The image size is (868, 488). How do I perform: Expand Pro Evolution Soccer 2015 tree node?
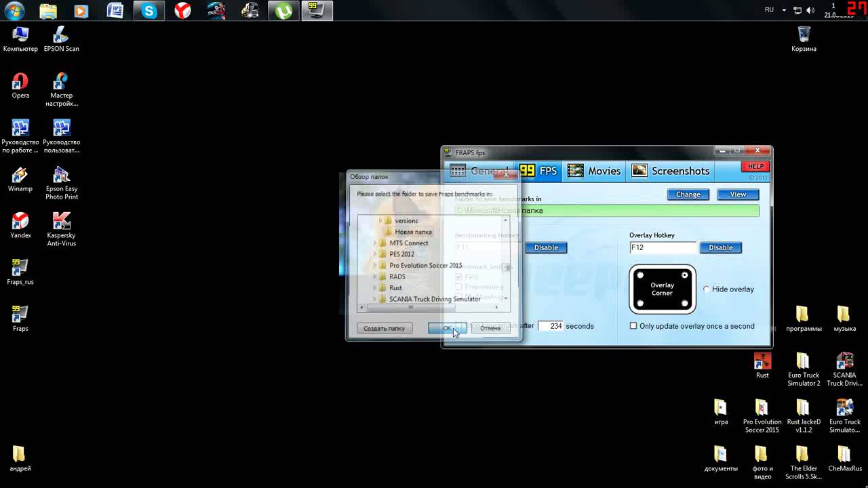click(375, 266)
